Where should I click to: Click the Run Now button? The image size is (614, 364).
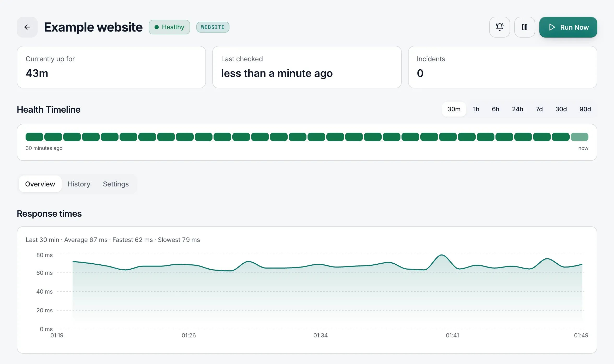(568, 27)
